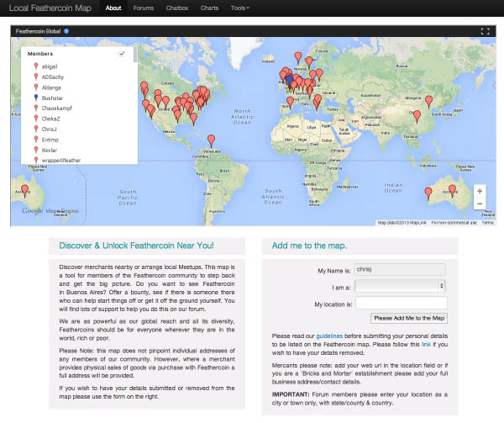Open the About tab
The width and height of the screenshot is (504, 423).
[113, 8]
